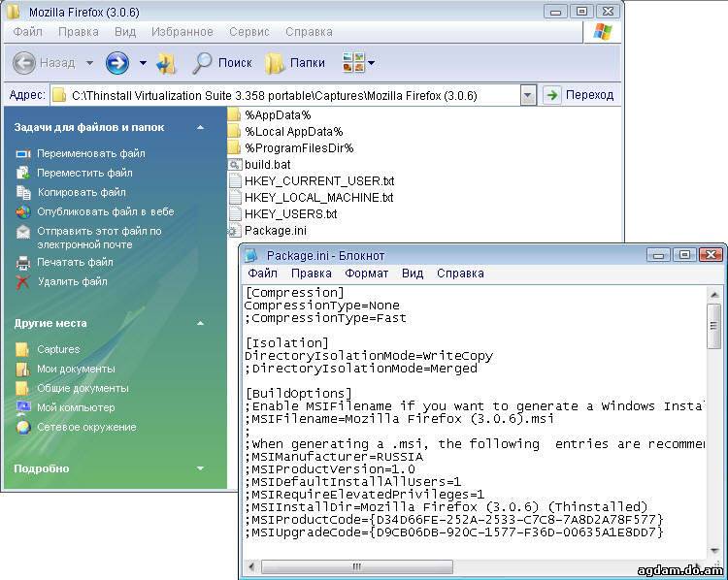Open the Back history dropdown arrow
The image size is (728, 580).
click(89, 63)
